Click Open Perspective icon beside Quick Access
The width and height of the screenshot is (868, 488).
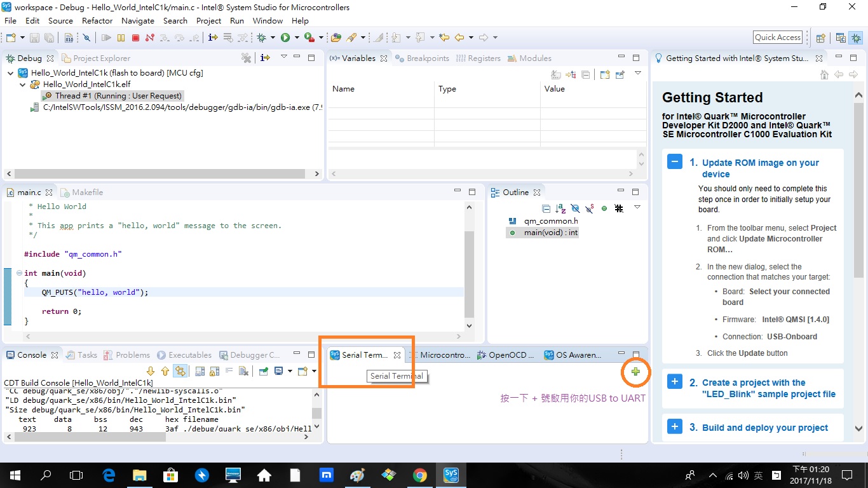pyautogui.click(x=820, y=37)
